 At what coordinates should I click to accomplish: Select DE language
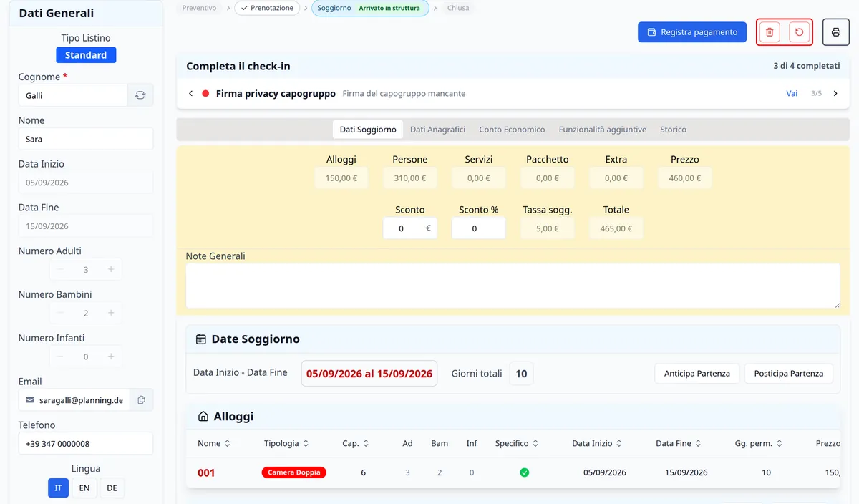point(112,488)
